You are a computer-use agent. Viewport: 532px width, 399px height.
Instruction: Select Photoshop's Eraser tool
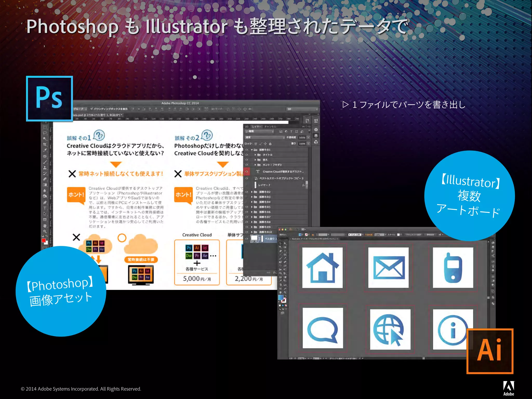tap(45, 179)
